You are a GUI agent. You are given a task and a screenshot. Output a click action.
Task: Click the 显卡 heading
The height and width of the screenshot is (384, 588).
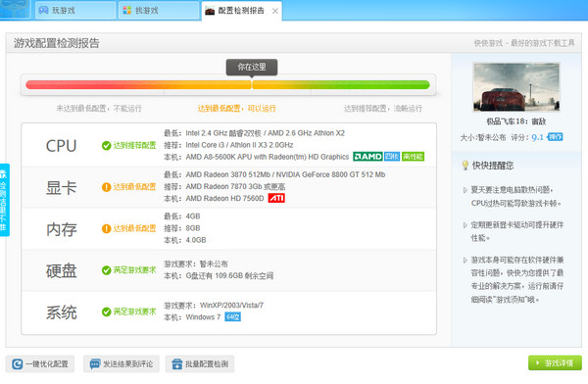pos(62,188)
